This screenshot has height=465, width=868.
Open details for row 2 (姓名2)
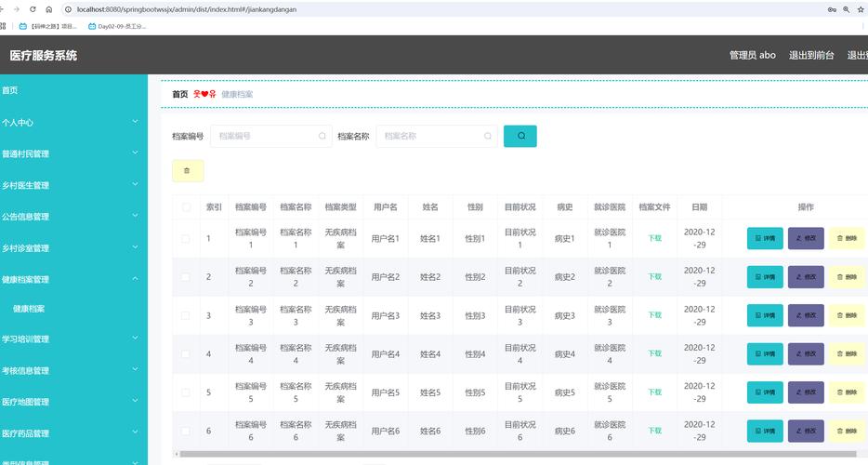coord(765,276)
